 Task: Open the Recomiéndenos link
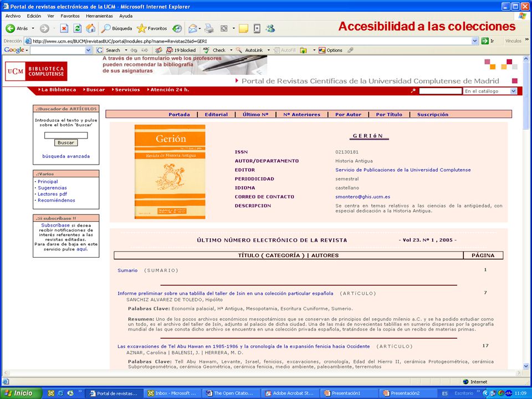tap(57, 200)
